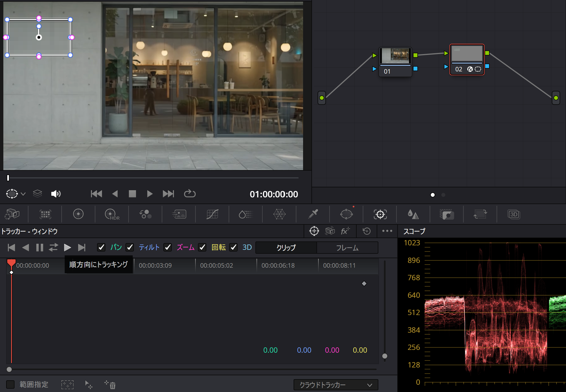Image resolution: width=566 pixels, height=392 pixels.
Task: Toggle viewer loop playback
Action: pyautogui.click(x=190, y=193)
